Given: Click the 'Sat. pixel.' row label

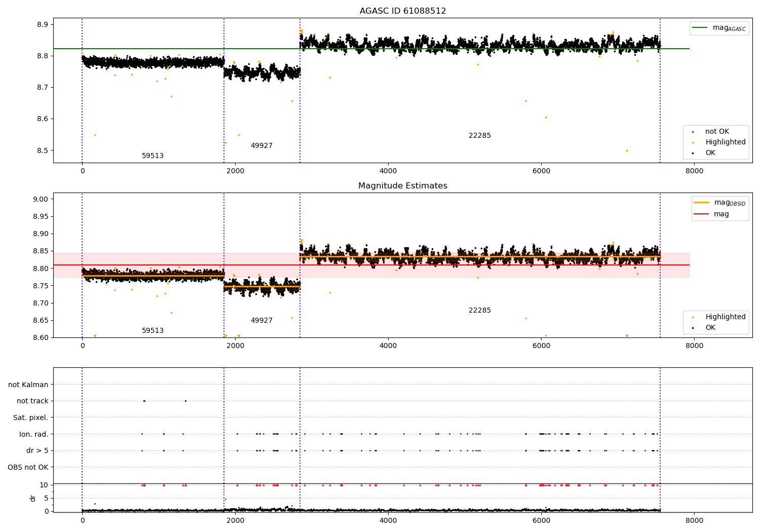Looking at the screenshot, I should point(30,418).
